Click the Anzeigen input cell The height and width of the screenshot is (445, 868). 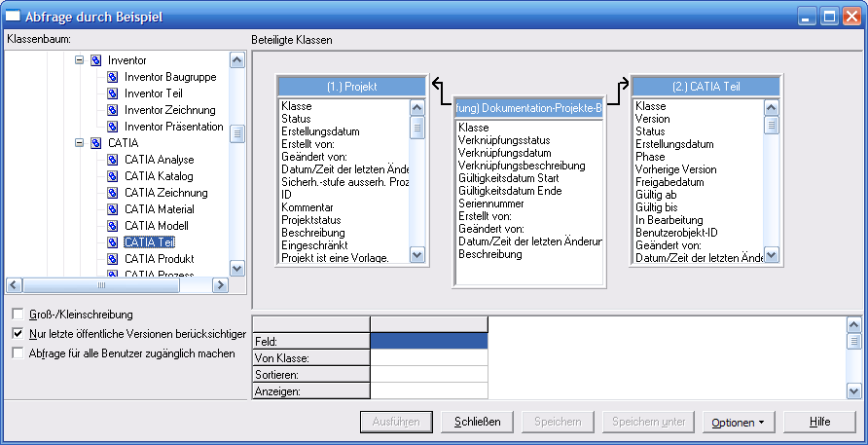coord(429,390)
